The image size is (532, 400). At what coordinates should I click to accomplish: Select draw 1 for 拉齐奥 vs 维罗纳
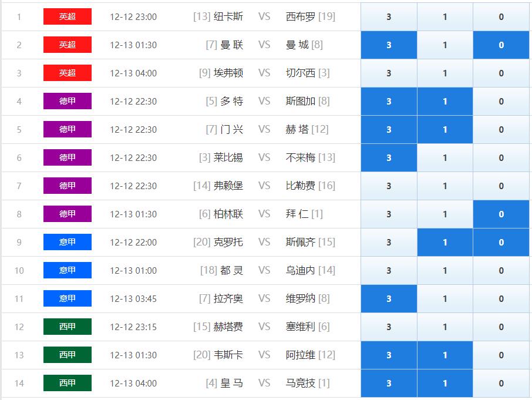point(445,298)
